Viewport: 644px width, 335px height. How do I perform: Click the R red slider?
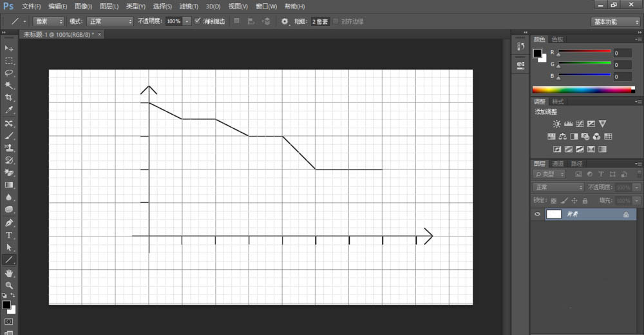tap(584, 52)
